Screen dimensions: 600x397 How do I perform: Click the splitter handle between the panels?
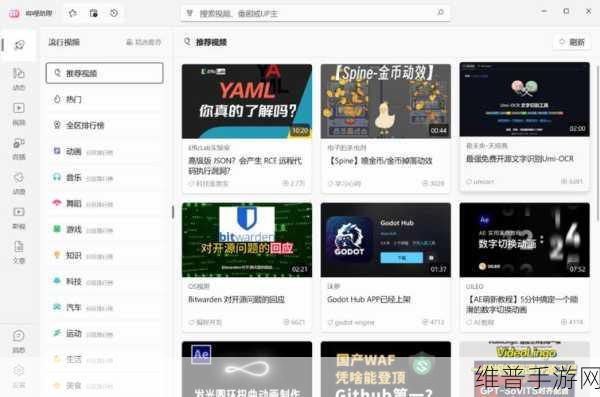pyautogui.click(x=173, y=212)
